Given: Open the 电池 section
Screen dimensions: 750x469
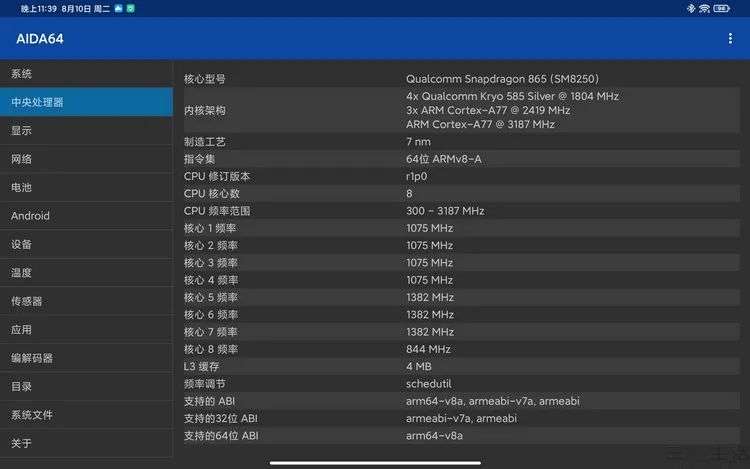Looking at the screenshot, I should pos(86,187).
